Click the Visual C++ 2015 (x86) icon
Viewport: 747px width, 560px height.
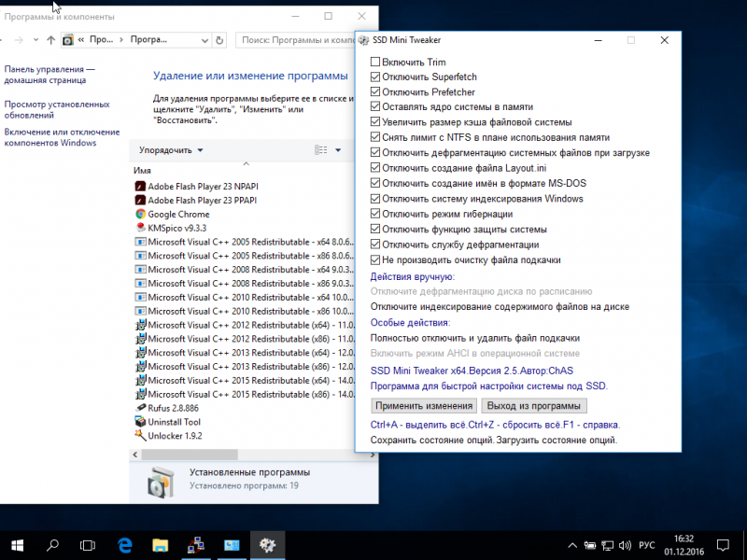140,394
